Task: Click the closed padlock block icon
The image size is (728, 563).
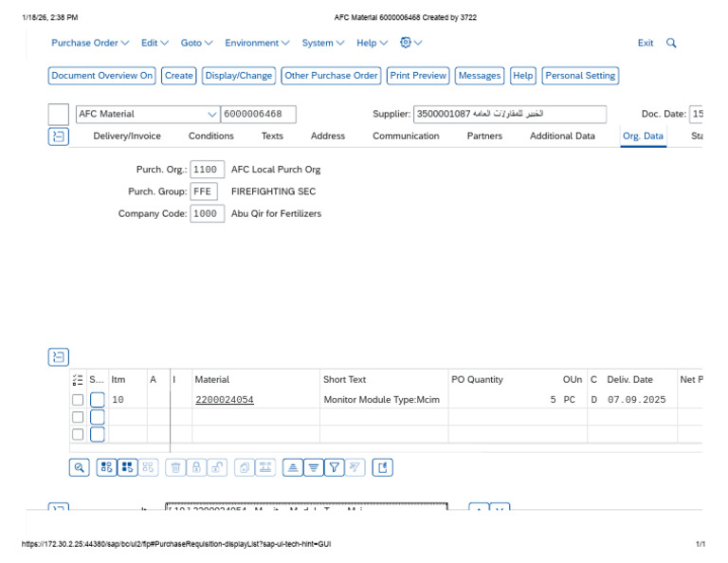Action: click(196, 467)
